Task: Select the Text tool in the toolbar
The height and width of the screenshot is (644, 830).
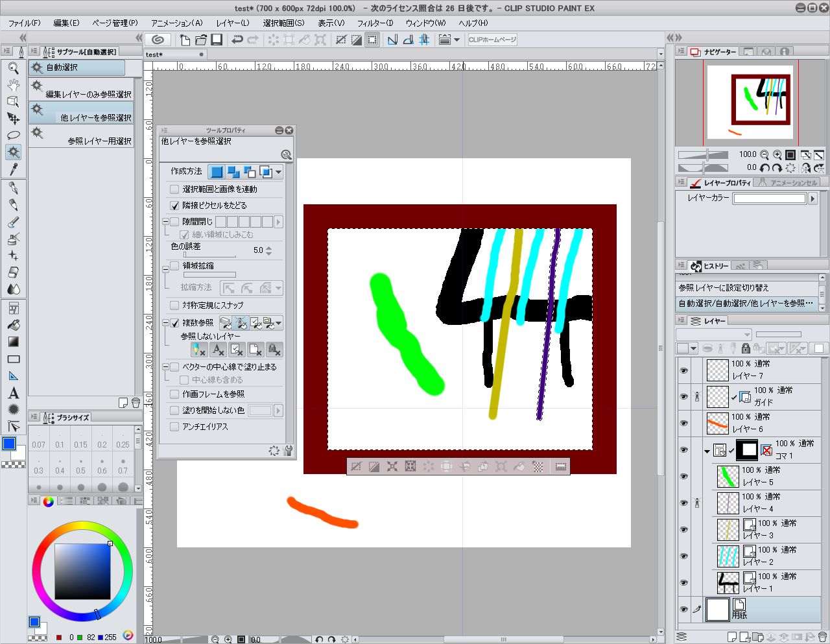Action: click(14, 393)
